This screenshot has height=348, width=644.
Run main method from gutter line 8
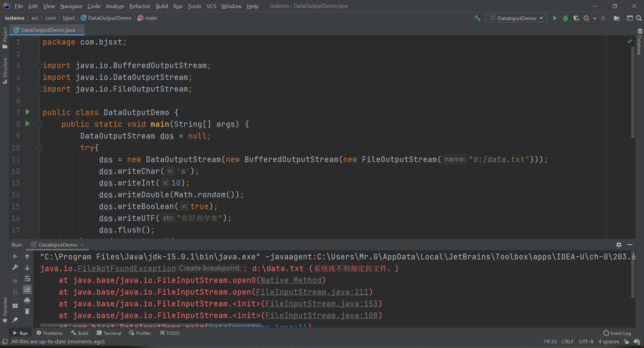click(x=28, y=123)
